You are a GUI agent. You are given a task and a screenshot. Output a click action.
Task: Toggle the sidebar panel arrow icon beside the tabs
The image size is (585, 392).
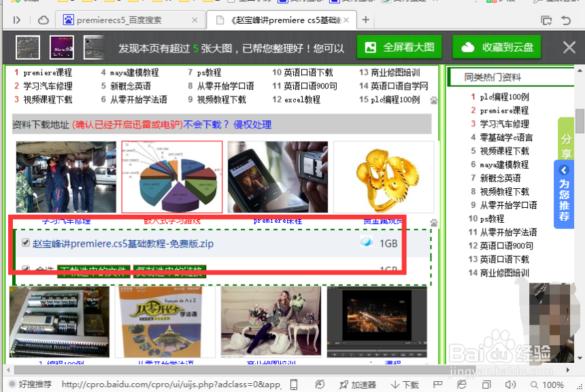click(16, 20)
